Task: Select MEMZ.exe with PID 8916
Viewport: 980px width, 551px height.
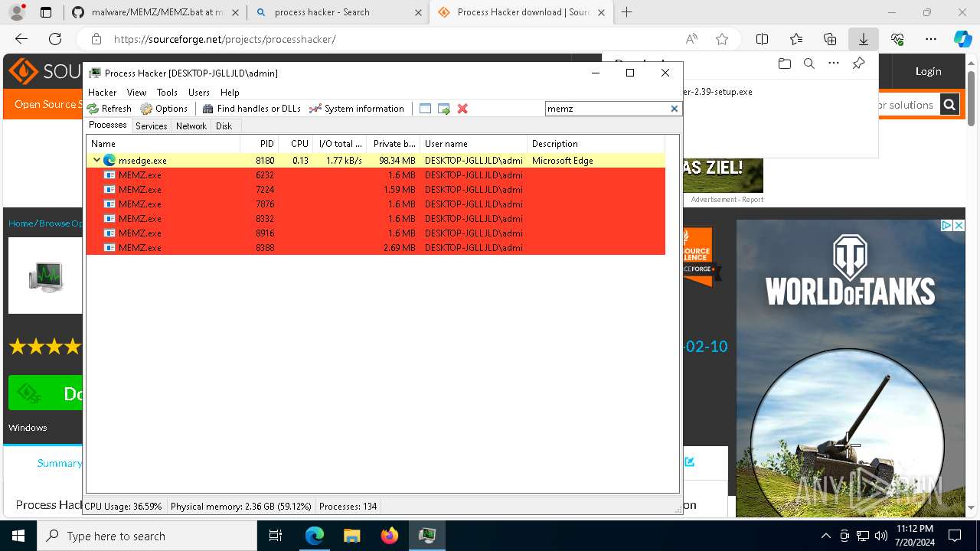Action: [376, 233]
